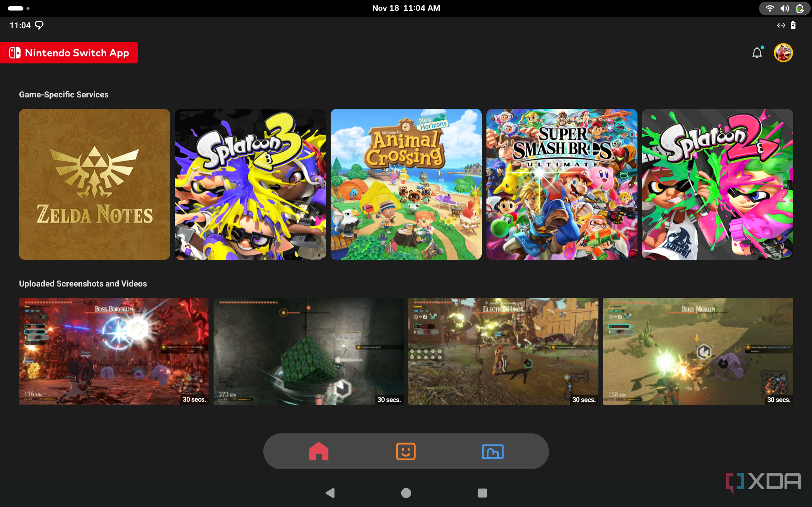
Task: Tap the Android home circle button
Action: [406, 493]
